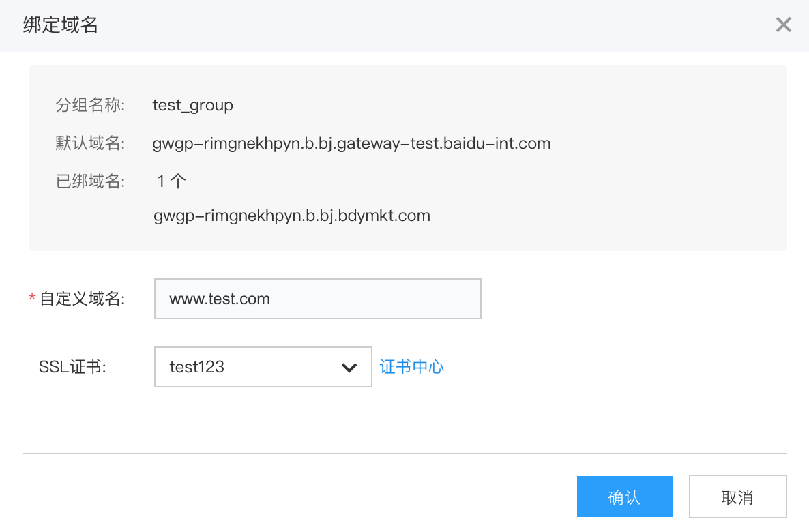Select the test_group group name value

(193, 106)
